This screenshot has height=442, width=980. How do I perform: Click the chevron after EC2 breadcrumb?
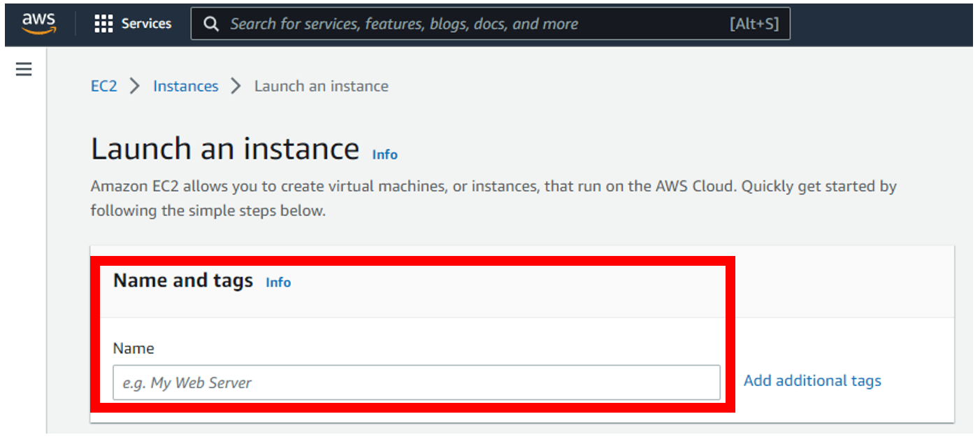point(135,86)
